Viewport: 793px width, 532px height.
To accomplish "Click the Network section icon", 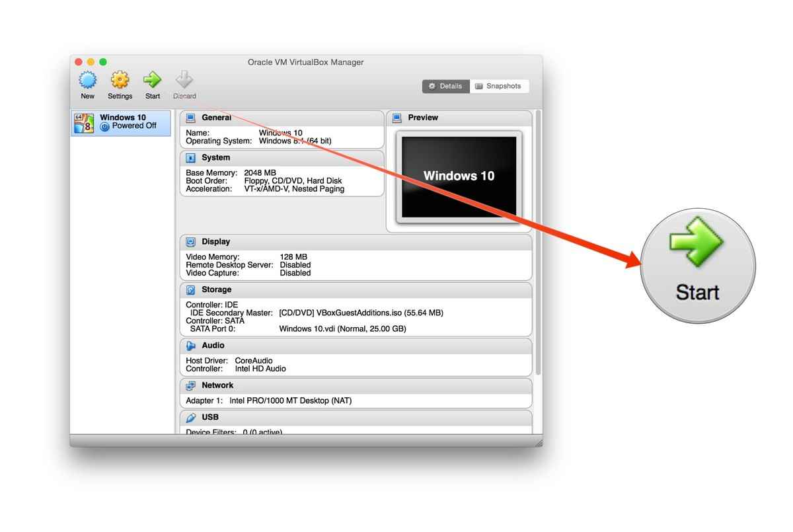I will pos(191,385).
